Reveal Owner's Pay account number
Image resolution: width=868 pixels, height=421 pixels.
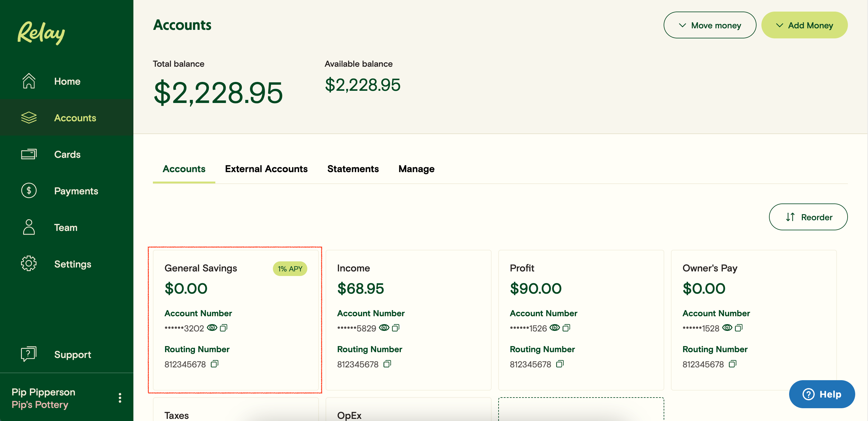point(728,328)
